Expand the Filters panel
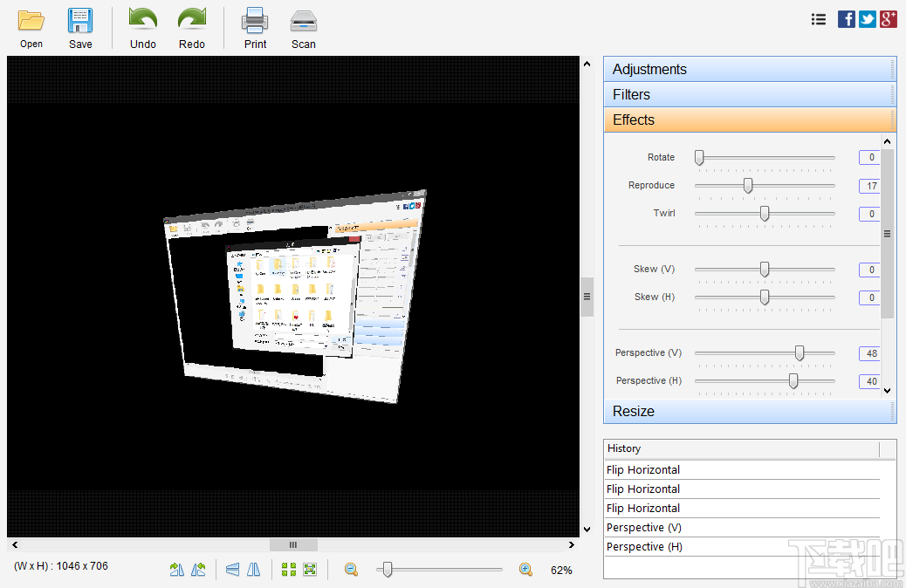 (x=750, y=95)
